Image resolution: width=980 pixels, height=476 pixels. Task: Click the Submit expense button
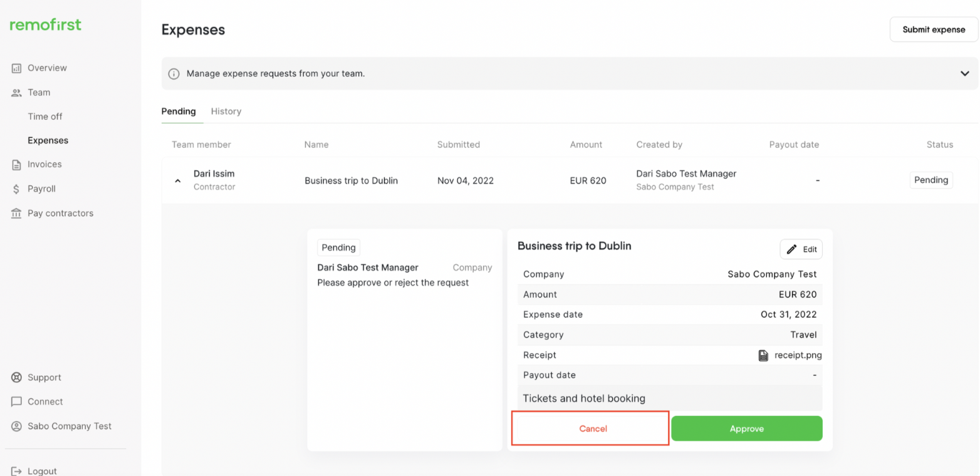(x=934, y=29)
